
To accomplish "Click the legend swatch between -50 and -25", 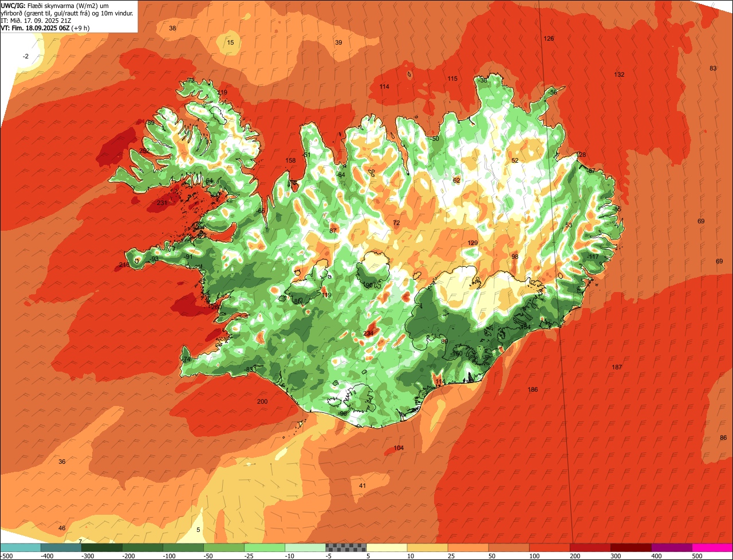I will point(224,547).
